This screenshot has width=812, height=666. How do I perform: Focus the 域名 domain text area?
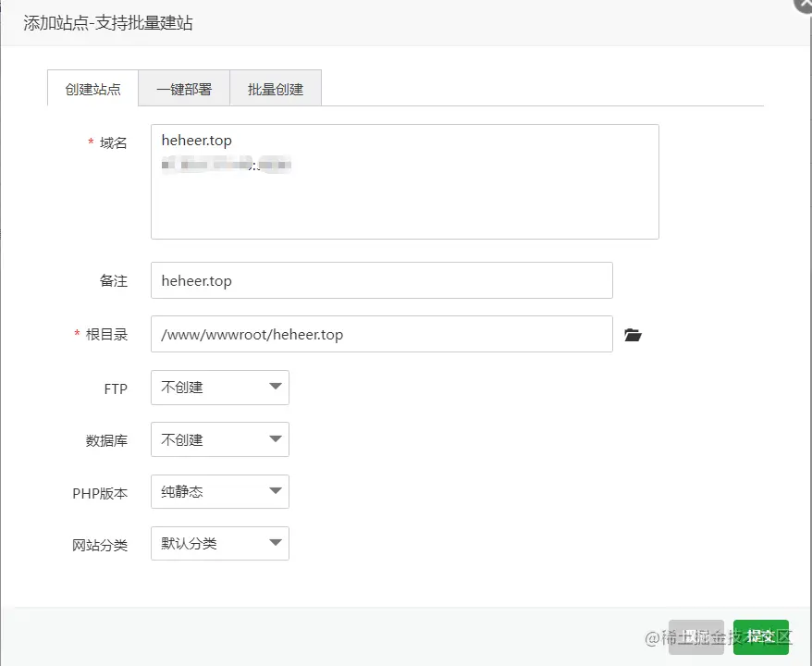click(x=405, y=182)
